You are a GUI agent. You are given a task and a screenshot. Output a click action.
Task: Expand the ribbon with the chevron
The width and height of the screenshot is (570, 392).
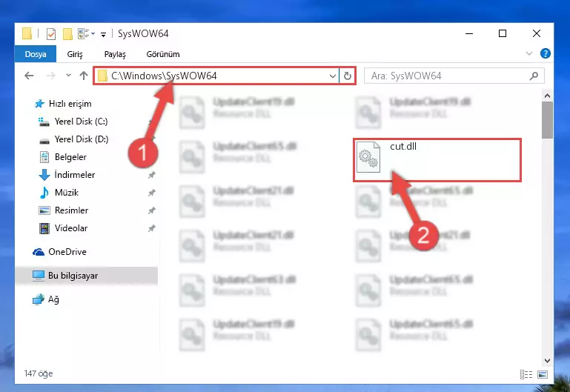click(529, 54)
